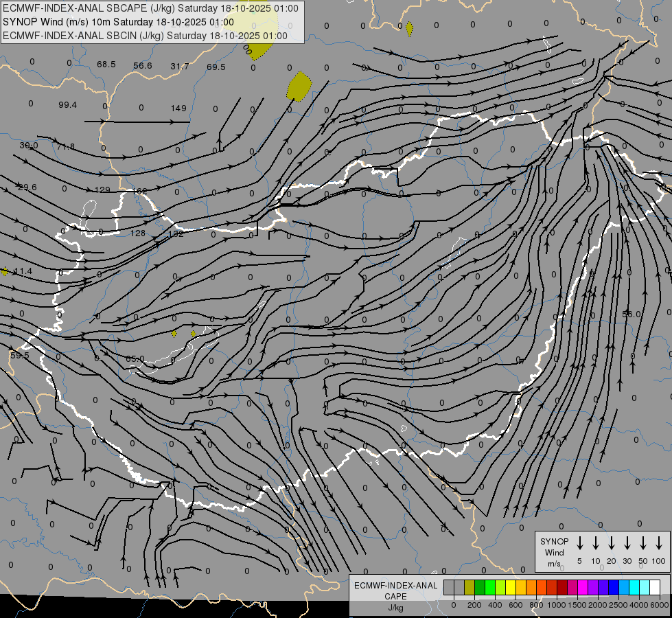Select the bright magenta CAPE swatch
The width and height of the screenshot is (672, 618).
[583, 587]
